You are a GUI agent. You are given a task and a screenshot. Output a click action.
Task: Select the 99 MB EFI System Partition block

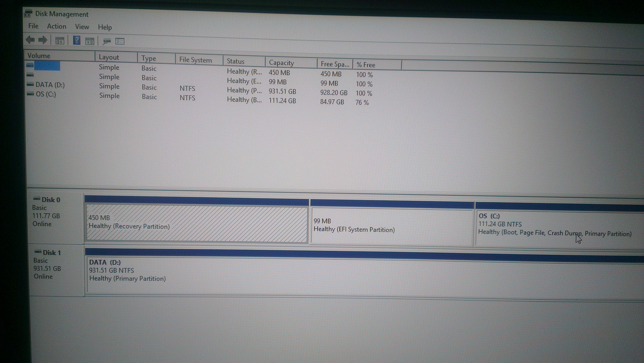(x=391, y=226)
